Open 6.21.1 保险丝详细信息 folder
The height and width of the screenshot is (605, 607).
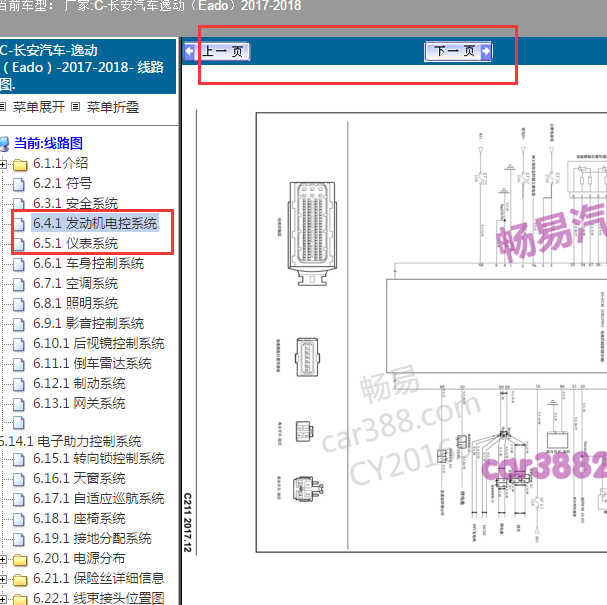(99, 579)
